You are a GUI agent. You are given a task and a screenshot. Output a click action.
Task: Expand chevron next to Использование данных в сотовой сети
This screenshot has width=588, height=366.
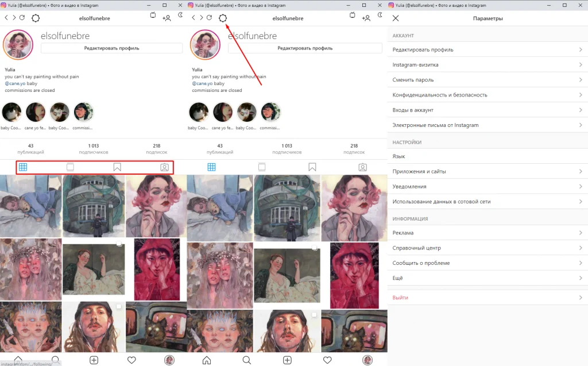[581, 202]
